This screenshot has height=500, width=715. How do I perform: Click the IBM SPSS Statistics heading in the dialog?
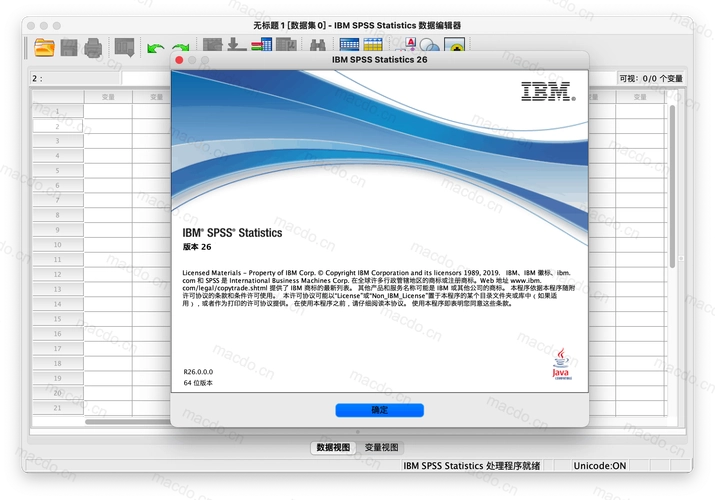pyautogui.click(x=232, y=233)
